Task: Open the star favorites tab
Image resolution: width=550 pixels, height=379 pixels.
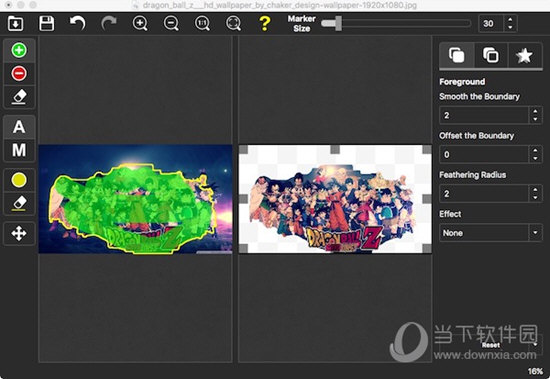Action: point(524,55)
